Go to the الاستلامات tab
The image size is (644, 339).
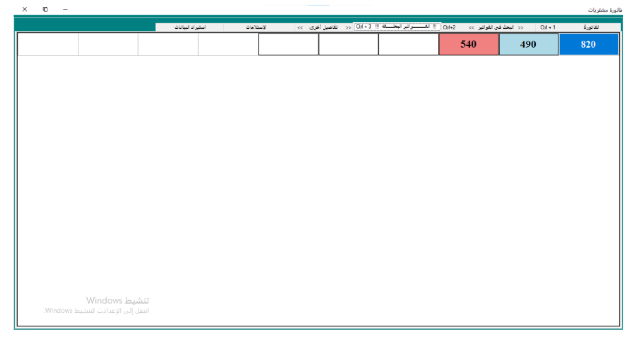[x=256, y=27]
